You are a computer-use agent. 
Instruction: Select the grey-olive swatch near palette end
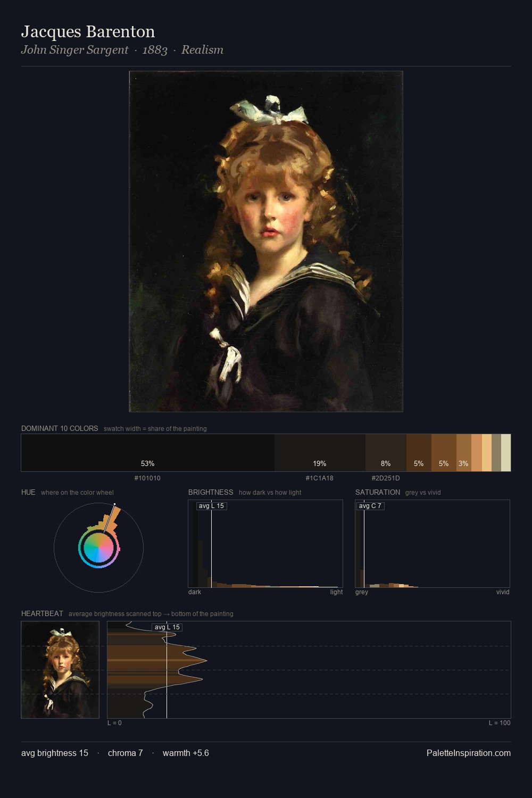coord(496,453)
